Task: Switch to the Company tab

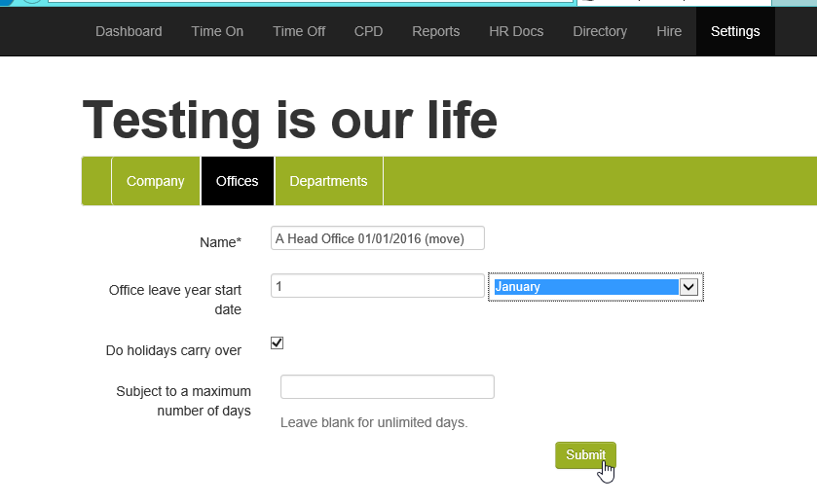Action: click(x=155, y=181)
